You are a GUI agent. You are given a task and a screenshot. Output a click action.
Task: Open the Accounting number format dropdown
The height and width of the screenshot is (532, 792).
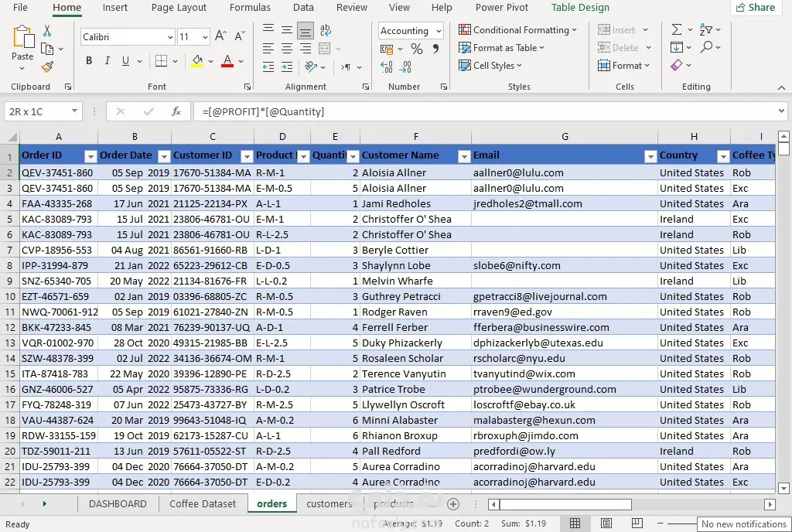(439, 31)
